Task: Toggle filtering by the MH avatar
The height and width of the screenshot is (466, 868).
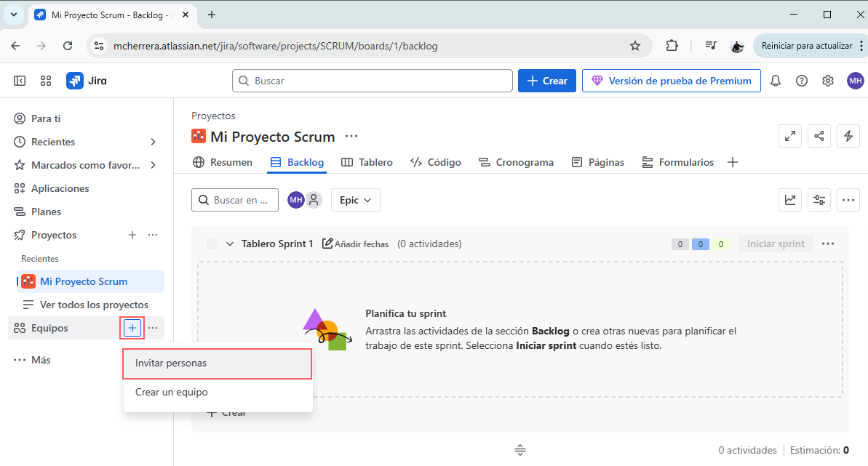Action: pos(295,199)
